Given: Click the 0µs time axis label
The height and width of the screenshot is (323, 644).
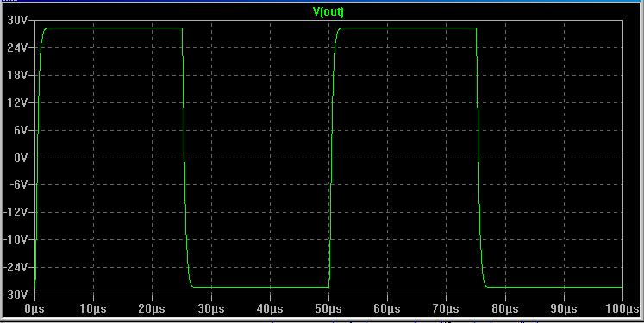Looking at the screenshot, I should (x=34, y=309).
